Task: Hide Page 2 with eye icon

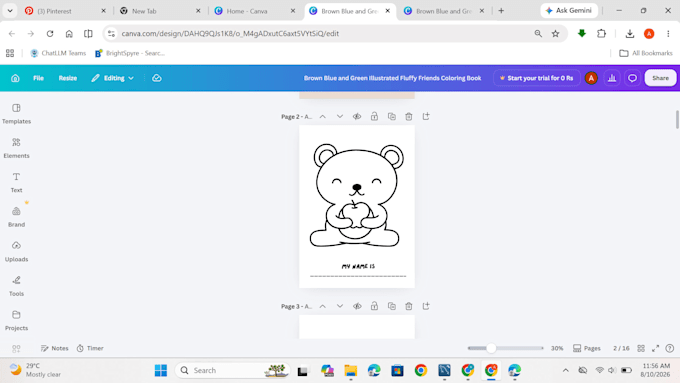Action: click(x=357, y=116)
